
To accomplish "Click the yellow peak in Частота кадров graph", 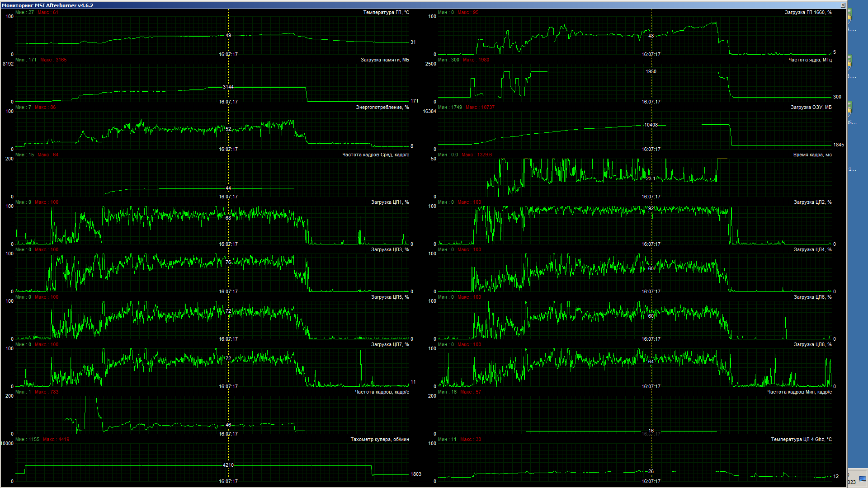I will click(90, 397).
